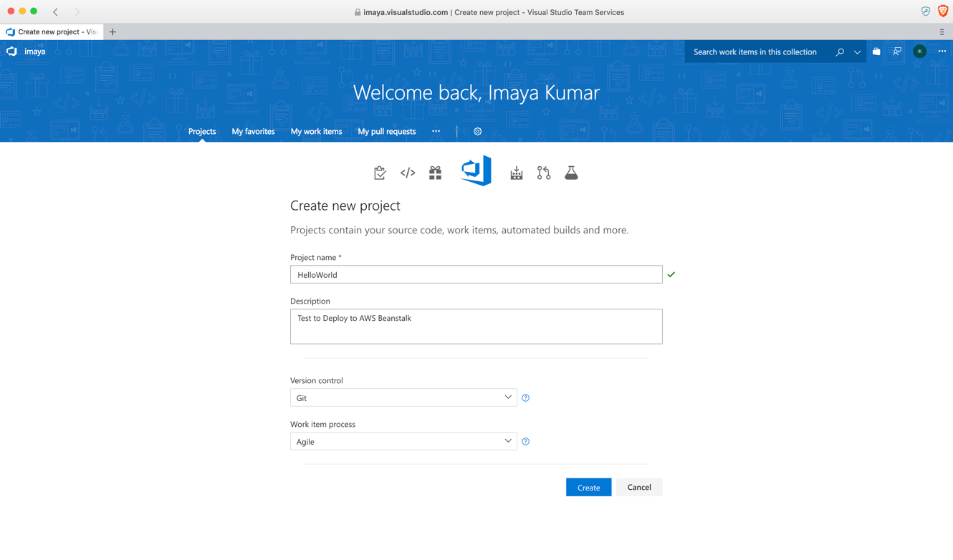Open My work items tab

point(316,132)
